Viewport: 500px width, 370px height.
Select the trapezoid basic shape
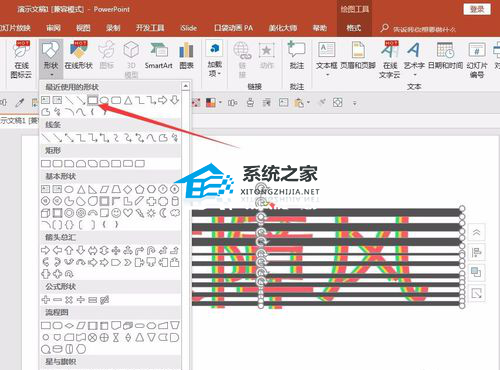(x=116, y=189)
